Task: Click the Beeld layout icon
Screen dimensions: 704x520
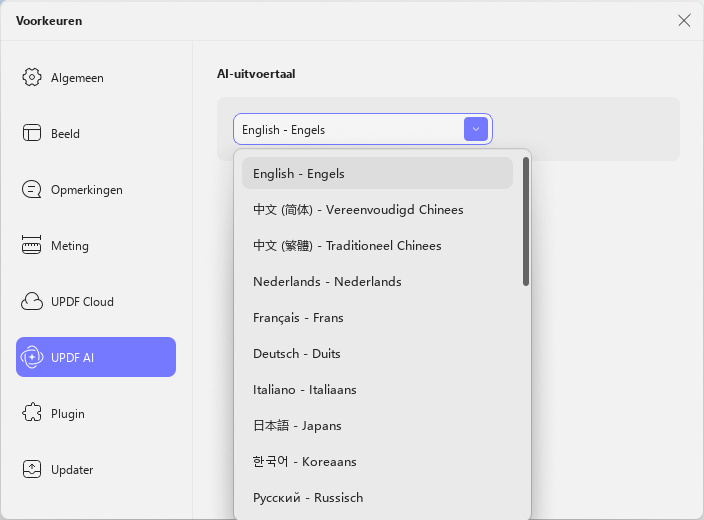Action: click(x=31, y=133)
